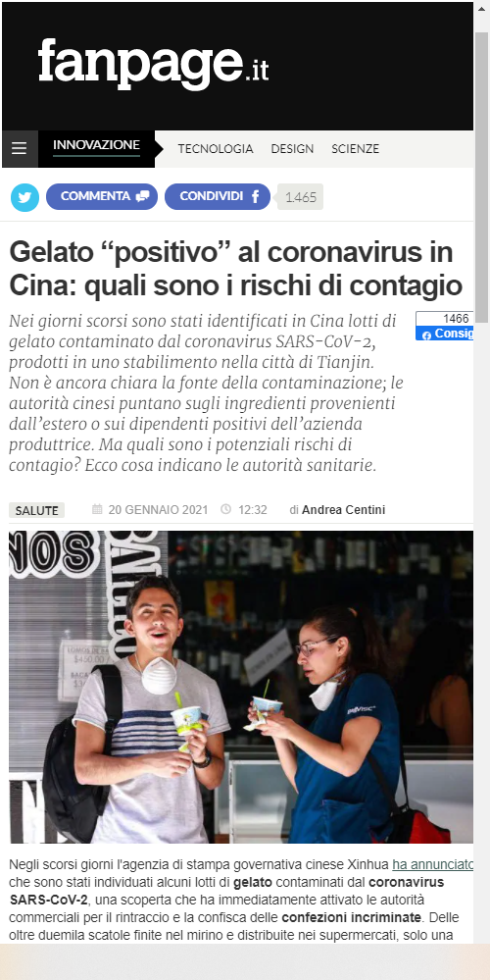Share article via Twitter bird icon
The height and width of the screenshot is (980, 490).
24,197
